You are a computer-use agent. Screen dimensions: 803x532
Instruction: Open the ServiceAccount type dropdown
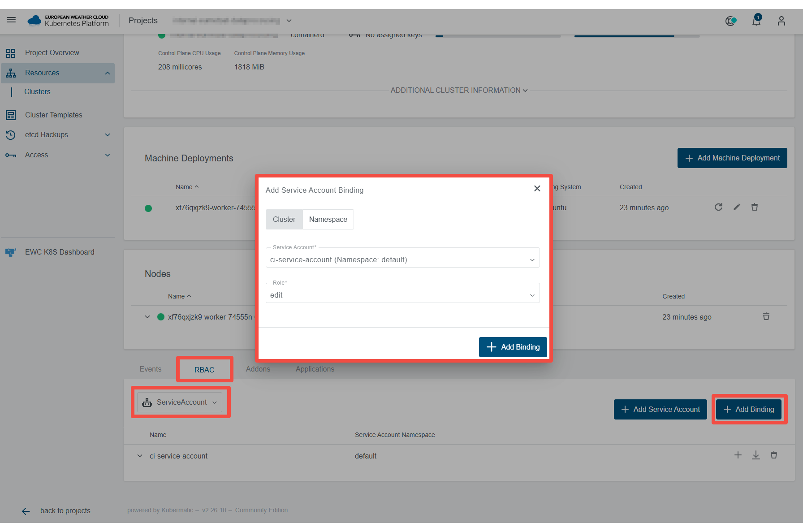[x=180, y=402]
